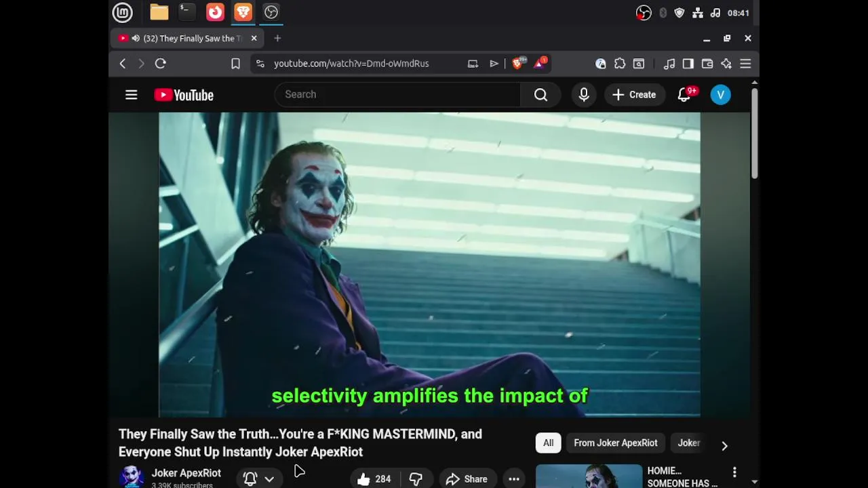Open YouTube notifications bell

click(x=685, y=95)
